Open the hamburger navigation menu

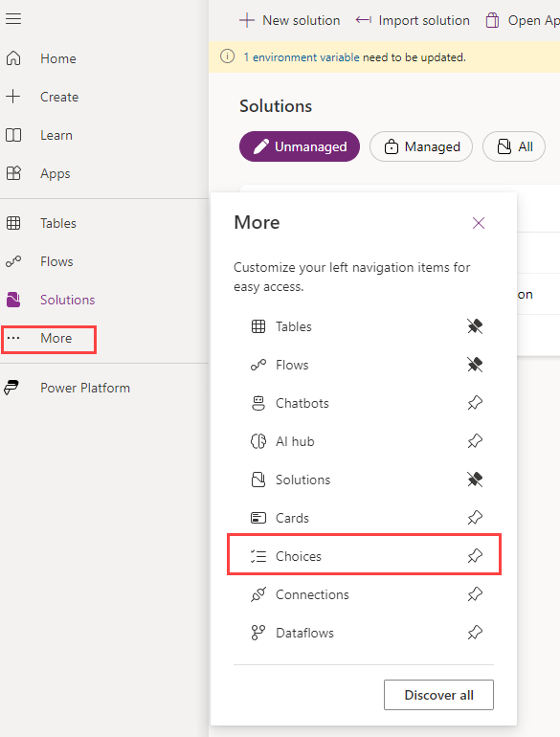tap(13, 19)
